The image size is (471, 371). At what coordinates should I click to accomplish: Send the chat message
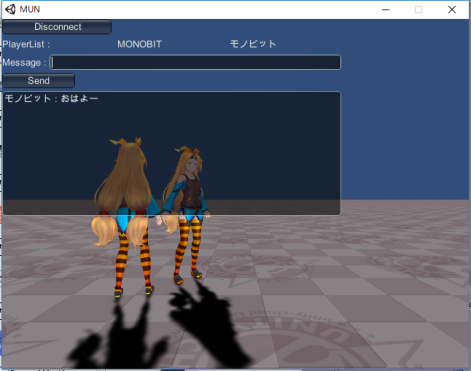tap(39, 81)
